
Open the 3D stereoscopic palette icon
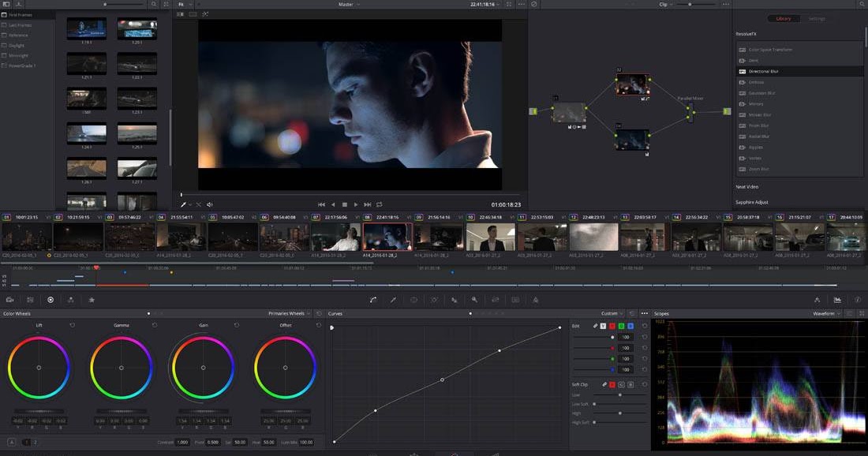(515, 299)
